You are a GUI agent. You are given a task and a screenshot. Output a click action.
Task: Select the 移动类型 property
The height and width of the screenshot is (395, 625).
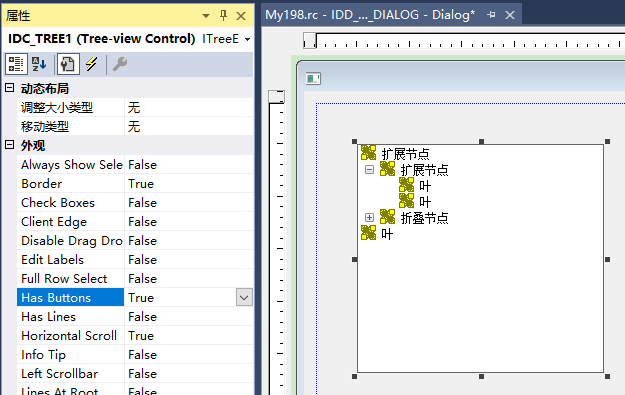click(71, 126)
